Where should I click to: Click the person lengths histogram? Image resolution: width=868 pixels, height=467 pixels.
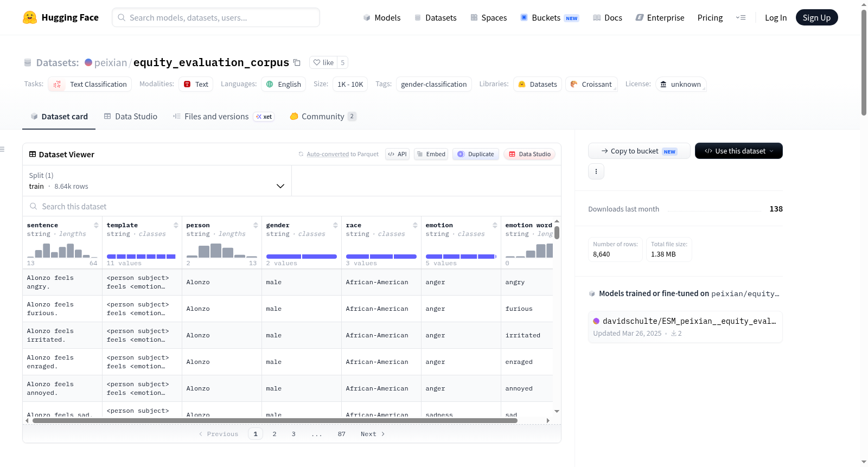coord(222,250)
